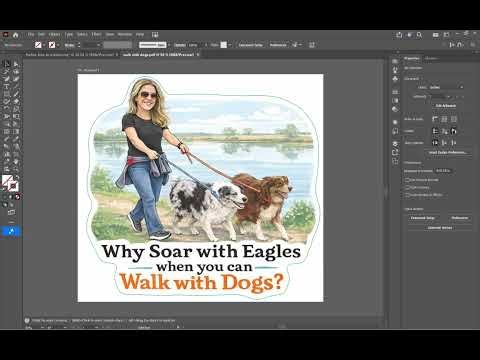Open the Arrange Documents icon beside the Help menu
The height and width of the screenshot is (360, 480).
tap(155, 34)
